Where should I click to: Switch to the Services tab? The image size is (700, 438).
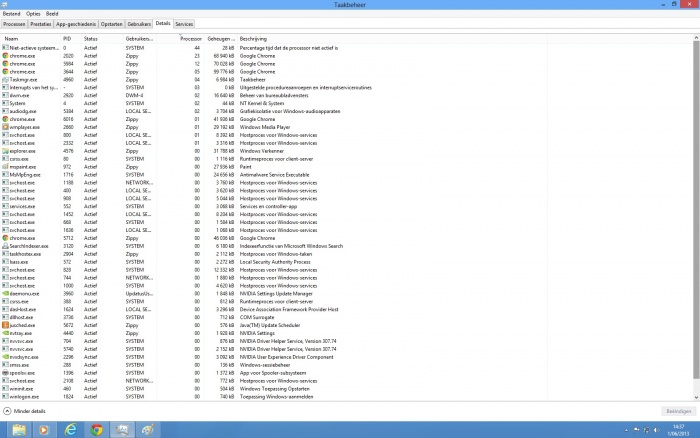[x=184, y=24]
